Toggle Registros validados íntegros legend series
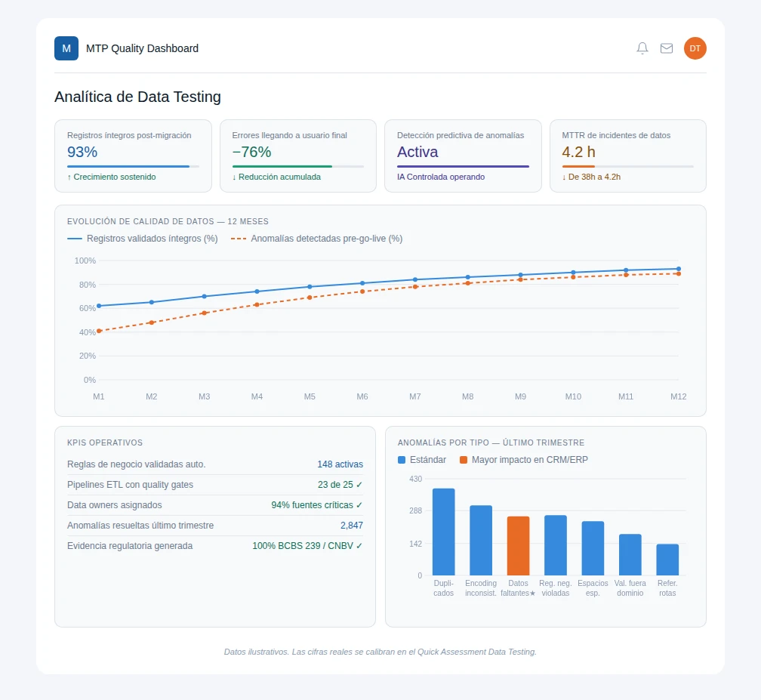 (x=142, y=239)
